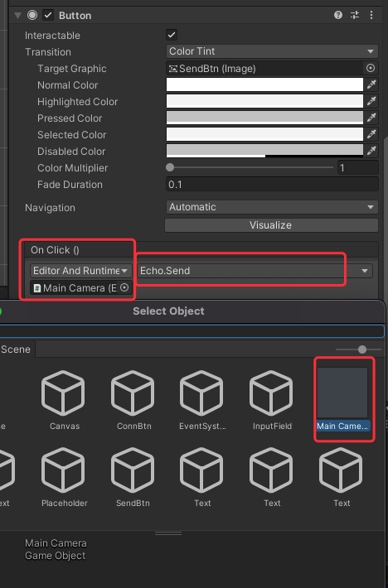Click the Visualize button
Viewport: 388px width, 588px height.
[271, 225]
